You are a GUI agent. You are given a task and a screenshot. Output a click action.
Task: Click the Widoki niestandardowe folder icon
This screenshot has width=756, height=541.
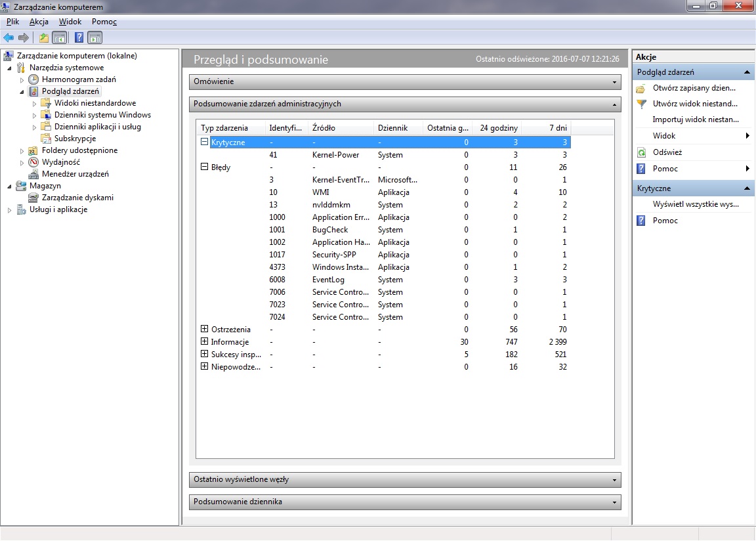point(46,102)
